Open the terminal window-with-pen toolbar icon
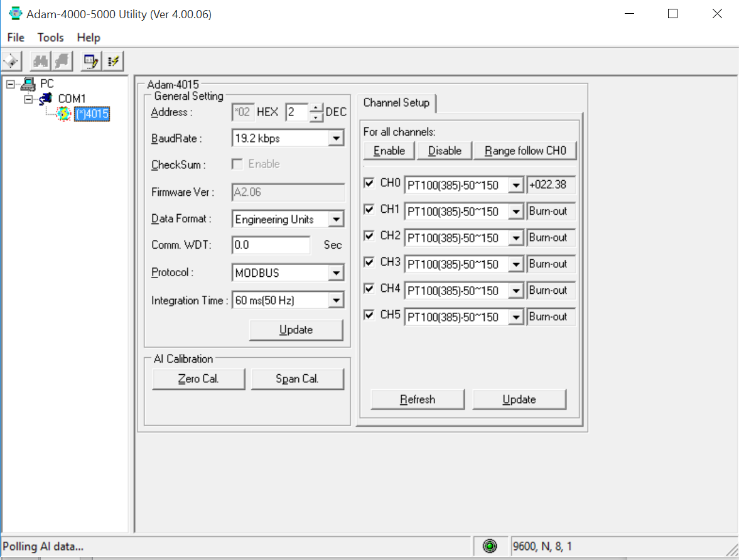This screenshot has width=739, height=560. (90, 61)
